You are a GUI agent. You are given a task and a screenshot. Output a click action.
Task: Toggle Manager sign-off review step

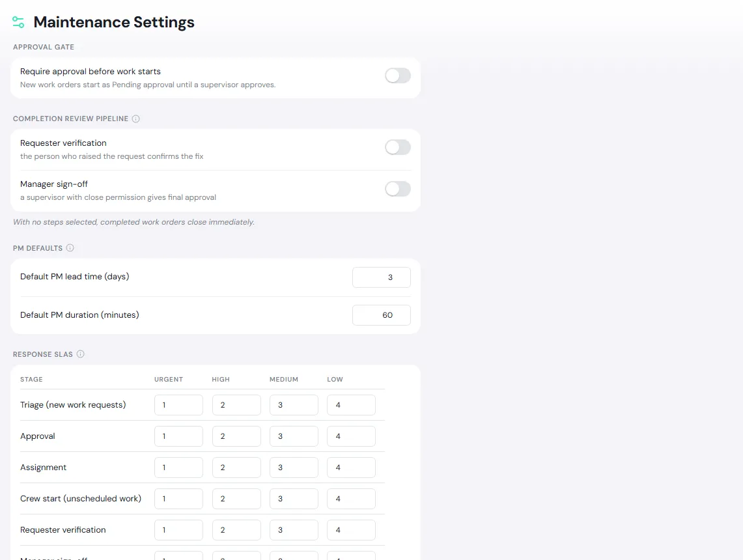(x=398, y=189)
